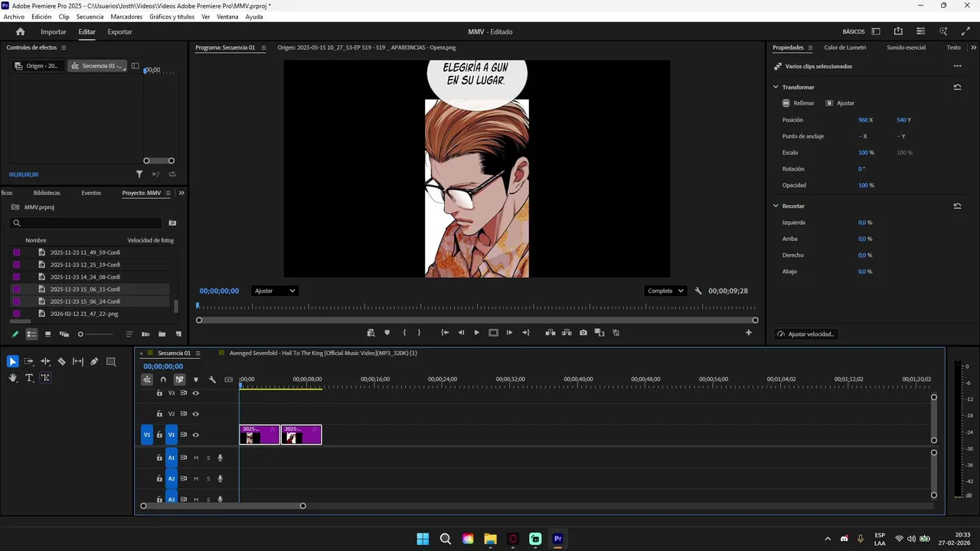Toggle project write-enabled pencil icon
Viewport: 980px width, 551px height.
pos(15,334)
